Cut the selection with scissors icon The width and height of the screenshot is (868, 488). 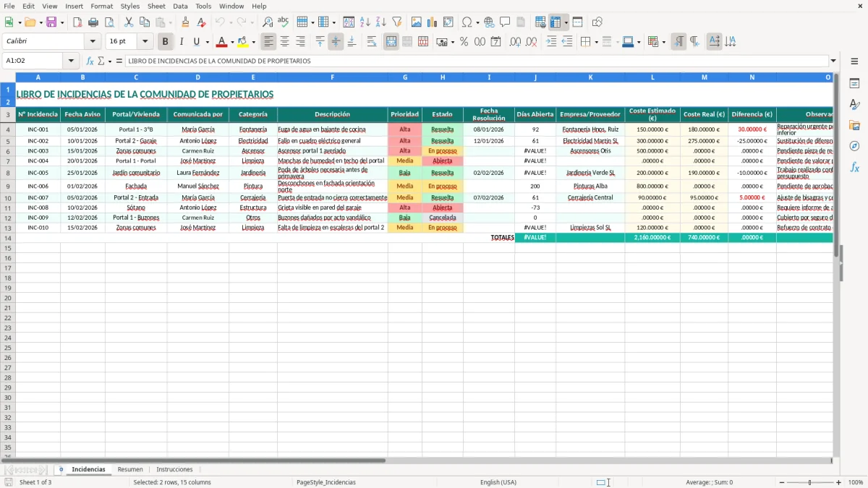tap(129, 22)
